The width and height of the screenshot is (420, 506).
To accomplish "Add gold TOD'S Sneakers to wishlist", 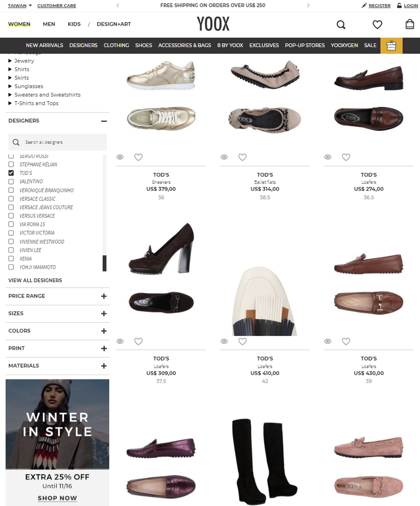I will [138, 157].
